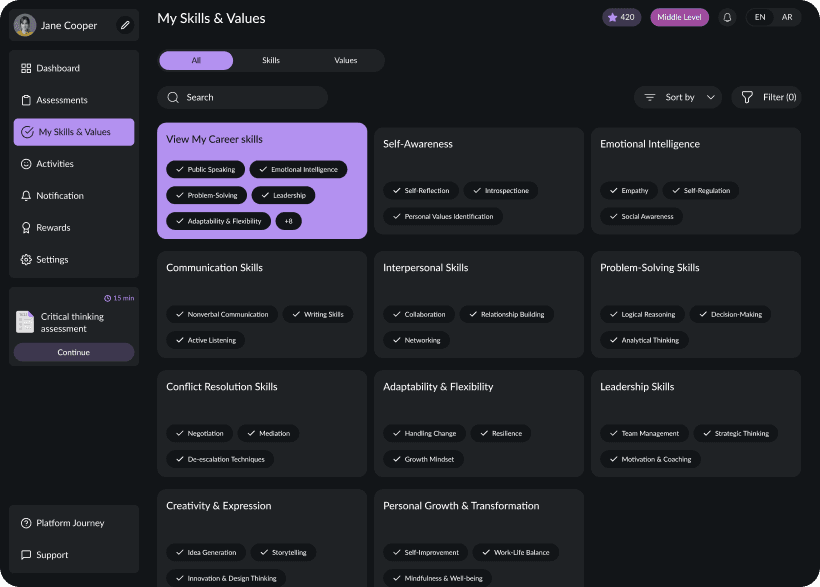Continue the Critical thinking assessment

74,352
